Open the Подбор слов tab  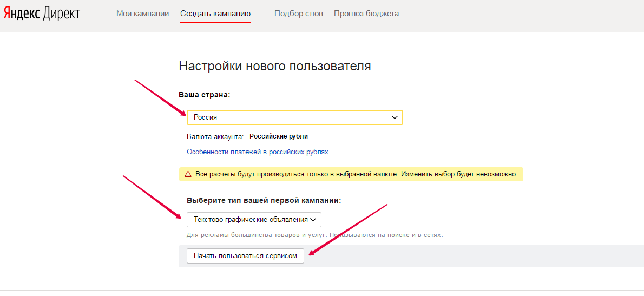click(299, 14)
